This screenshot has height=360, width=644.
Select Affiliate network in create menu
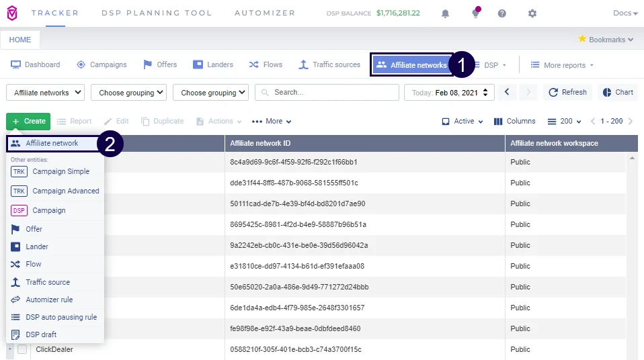point(52,143)
